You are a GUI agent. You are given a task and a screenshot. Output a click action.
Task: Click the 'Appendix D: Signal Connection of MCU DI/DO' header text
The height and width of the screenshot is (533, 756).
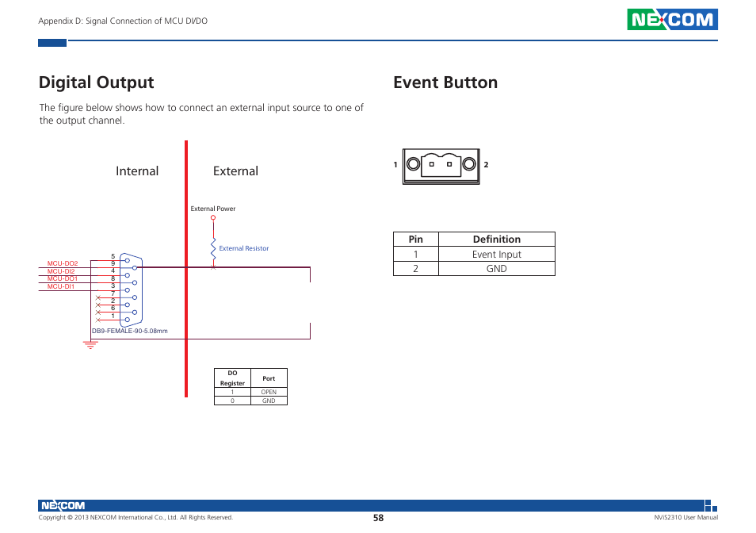point(123,21)
